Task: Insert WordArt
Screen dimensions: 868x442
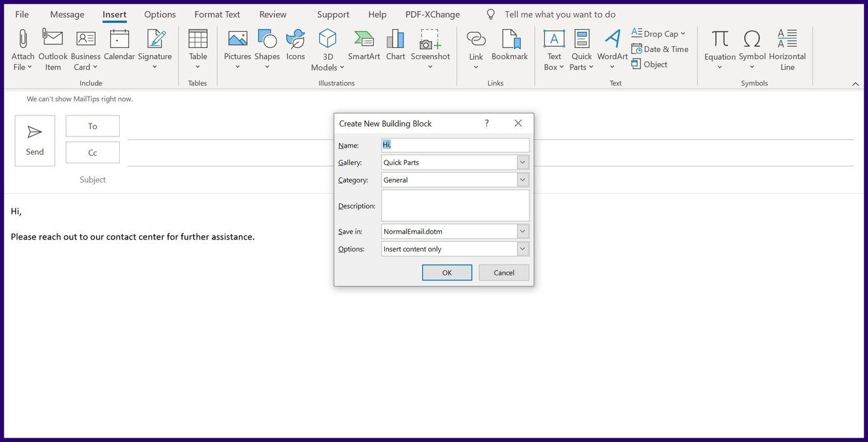Action: pos(612,50)
